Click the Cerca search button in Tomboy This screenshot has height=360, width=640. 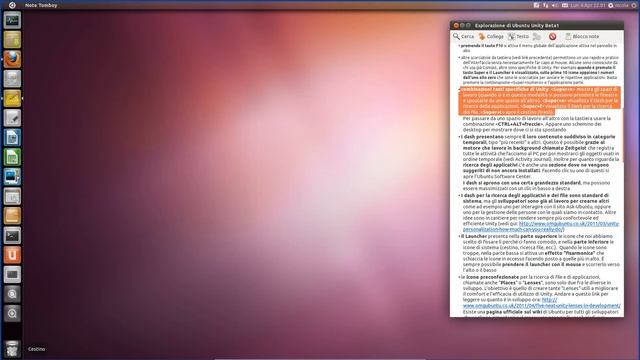[x=463, y=36]
